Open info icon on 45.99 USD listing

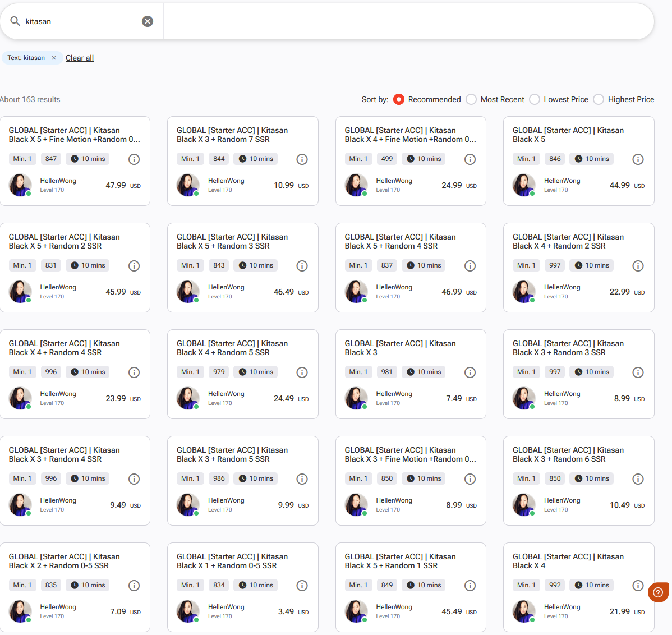click(134, 266)
